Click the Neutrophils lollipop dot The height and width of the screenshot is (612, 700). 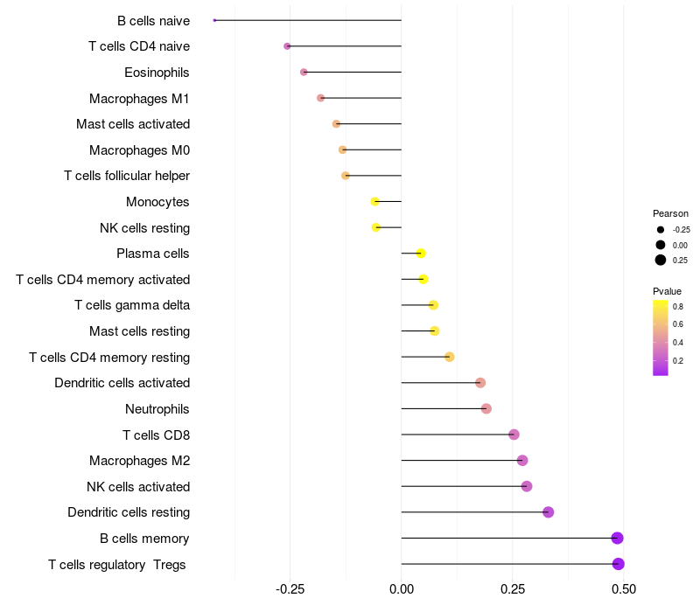pyautogui.click(x=486, y=408)
